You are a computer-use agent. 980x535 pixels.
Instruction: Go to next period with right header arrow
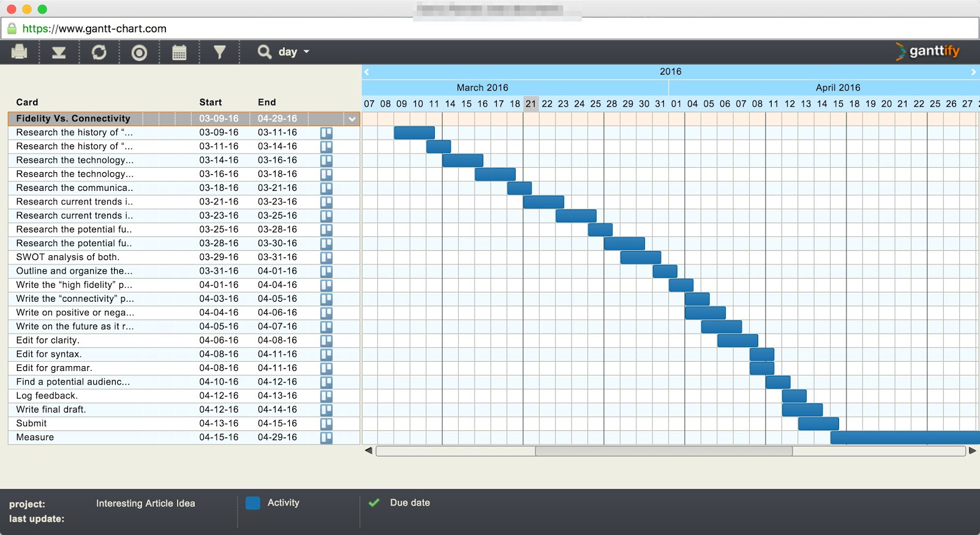pyautogui.click(x=973, y=72)
